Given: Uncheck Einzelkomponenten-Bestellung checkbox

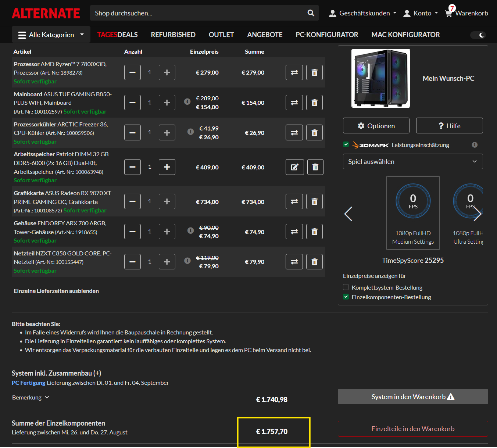Looking at the screenshot, I should [x=346, y=297].
